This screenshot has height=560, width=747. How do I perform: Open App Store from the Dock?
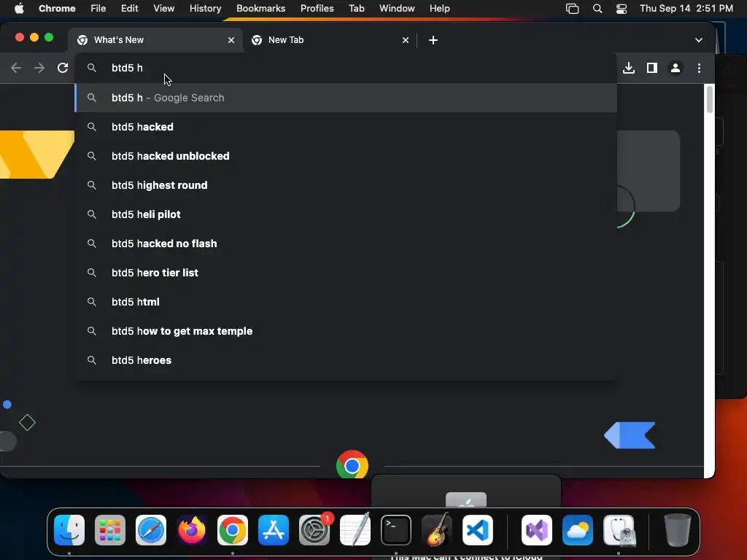point(274,529)
